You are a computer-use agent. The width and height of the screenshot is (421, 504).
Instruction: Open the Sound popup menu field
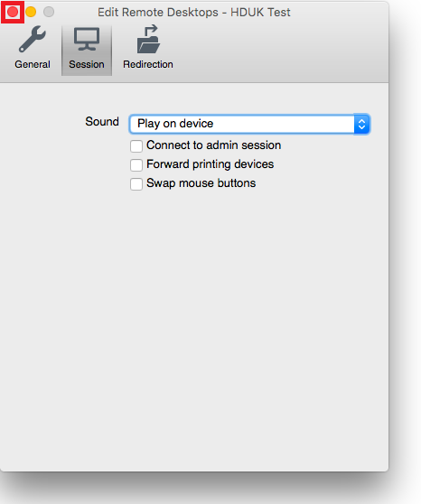click(249, 124)
